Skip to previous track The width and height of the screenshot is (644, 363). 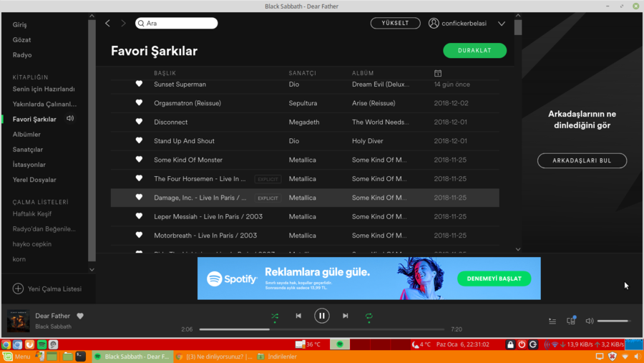point(298,316)
